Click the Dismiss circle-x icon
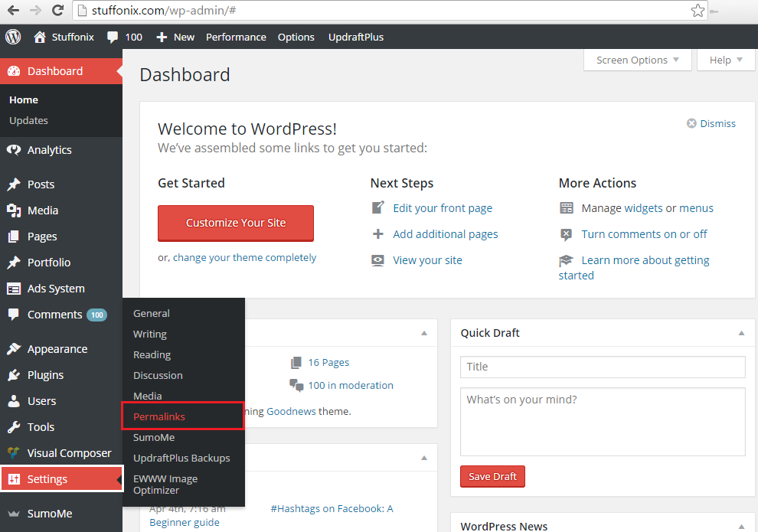 (x=692, y=123)
